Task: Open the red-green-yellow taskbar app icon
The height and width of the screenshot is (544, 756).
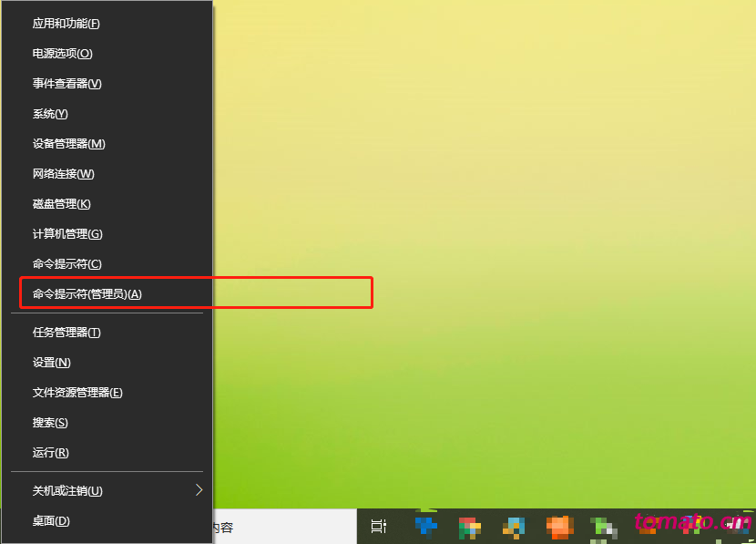Action: click(x=470, y=528)
